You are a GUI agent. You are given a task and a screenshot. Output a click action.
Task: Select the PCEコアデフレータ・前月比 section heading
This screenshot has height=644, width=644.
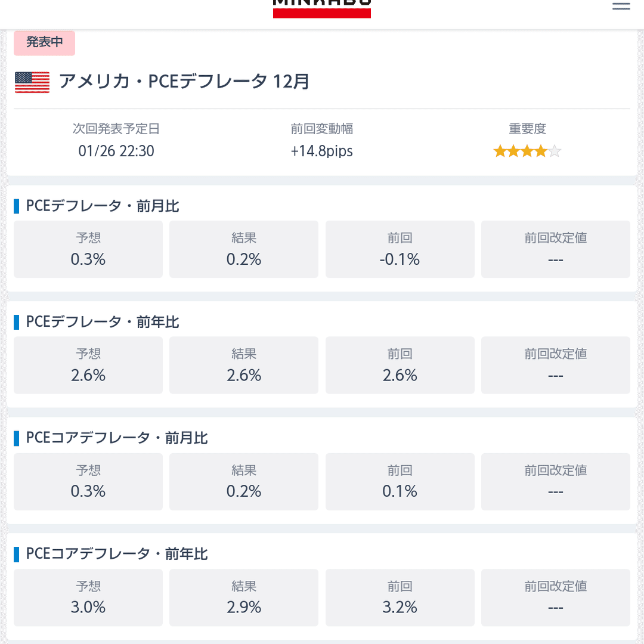click(x=117, y=438)
